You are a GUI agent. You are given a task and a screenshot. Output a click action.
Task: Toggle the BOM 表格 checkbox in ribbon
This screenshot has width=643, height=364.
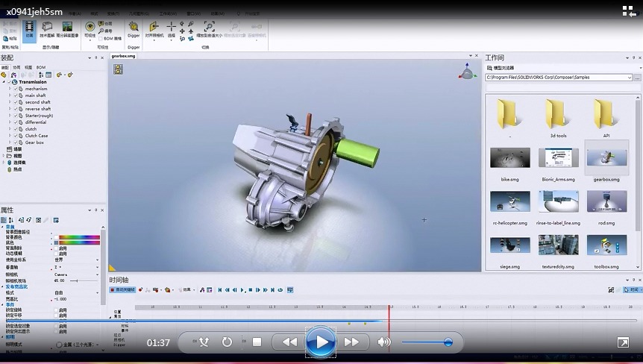(100, 38)
